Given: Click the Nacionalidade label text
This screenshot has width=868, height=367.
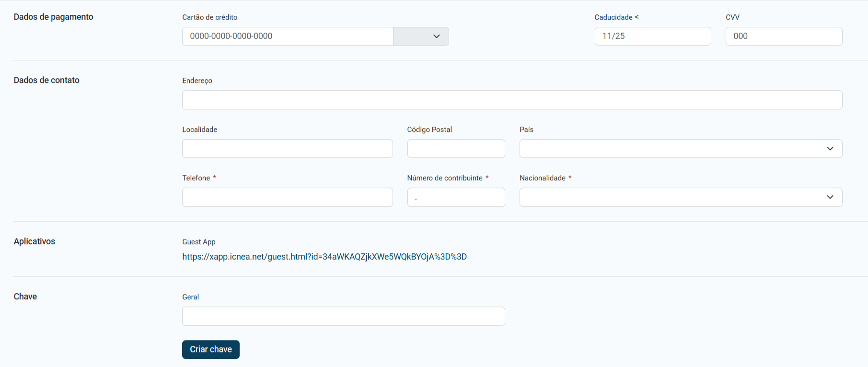Looking at the screenshot, I should pos(543,178).
